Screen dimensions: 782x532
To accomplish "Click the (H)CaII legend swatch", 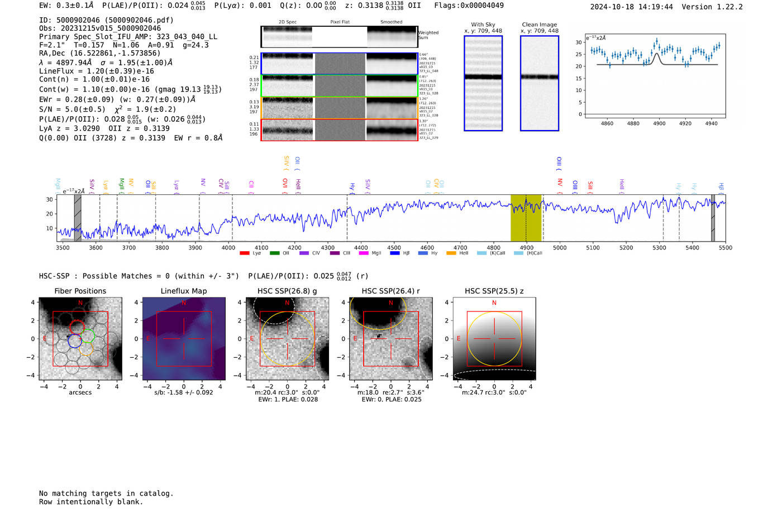I will tap(518, 253).
